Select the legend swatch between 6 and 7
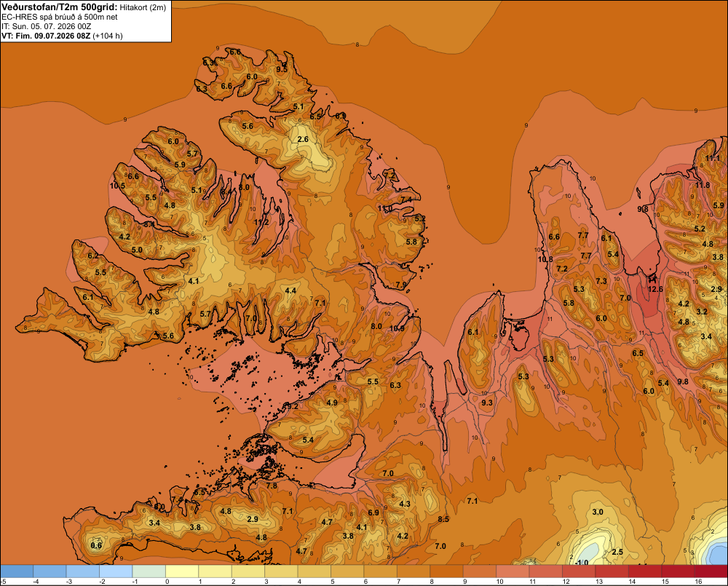The height and width of the screenshot is (586, 728). tap(380, 571)
